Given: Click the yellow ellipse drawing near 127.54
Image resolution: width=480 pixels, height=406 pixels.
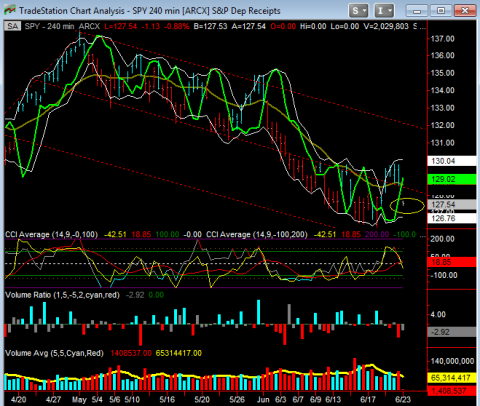Looking at the screenshot, I should [407, 205].
